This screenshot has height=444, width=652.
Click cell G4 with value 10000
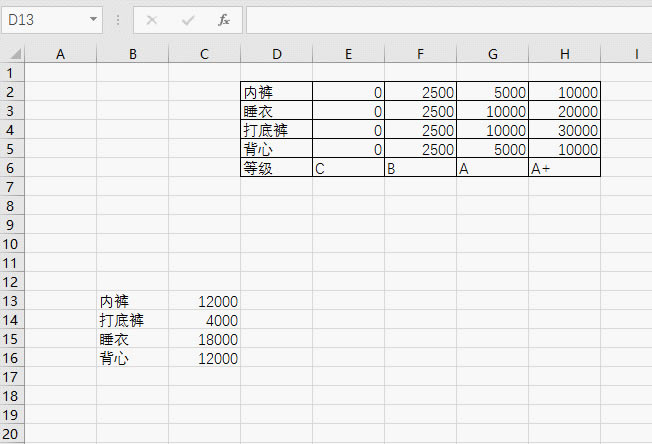tap(492, 130)
